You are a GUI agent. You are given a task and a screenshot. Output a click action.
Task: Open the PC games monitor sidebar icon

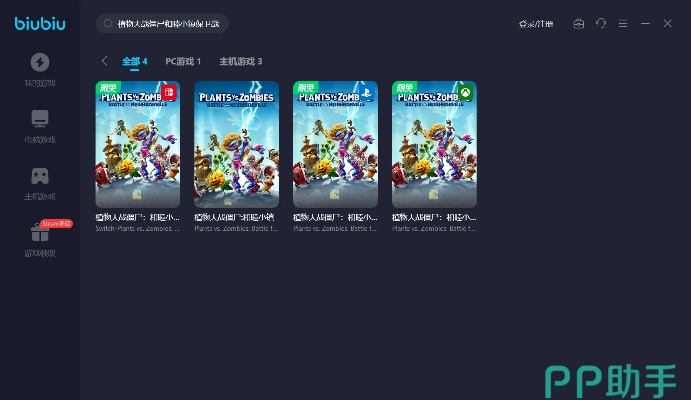(x=40, y=118)
